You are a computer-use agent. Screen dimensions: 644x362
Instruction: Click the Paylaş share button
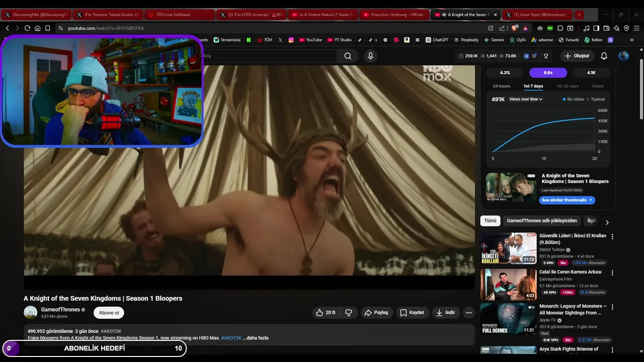(376, 313)
